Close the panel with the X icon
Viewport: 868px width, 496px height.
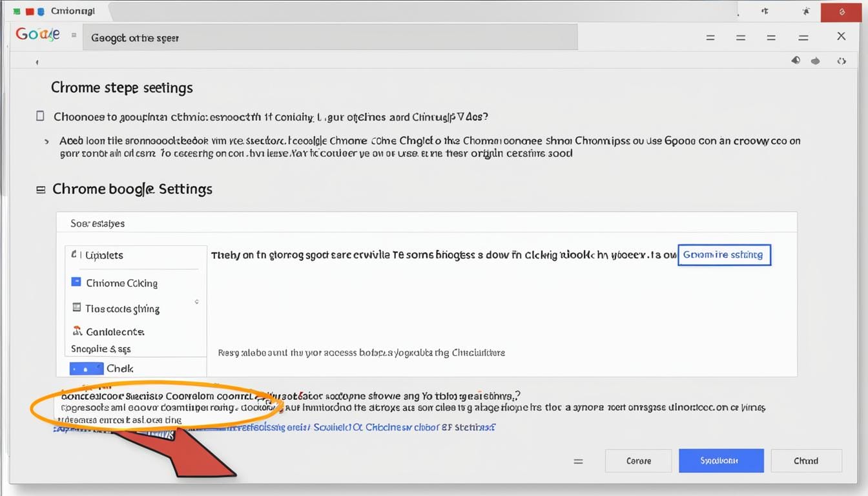pos(842,36)
